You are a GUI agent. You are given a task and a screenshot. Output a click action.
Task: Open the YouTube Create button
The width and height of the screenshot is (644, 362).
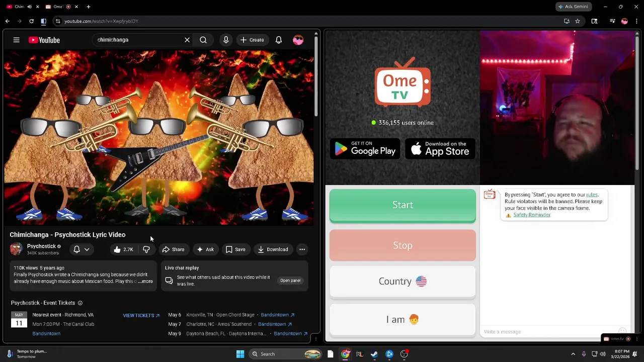point(252,40)
